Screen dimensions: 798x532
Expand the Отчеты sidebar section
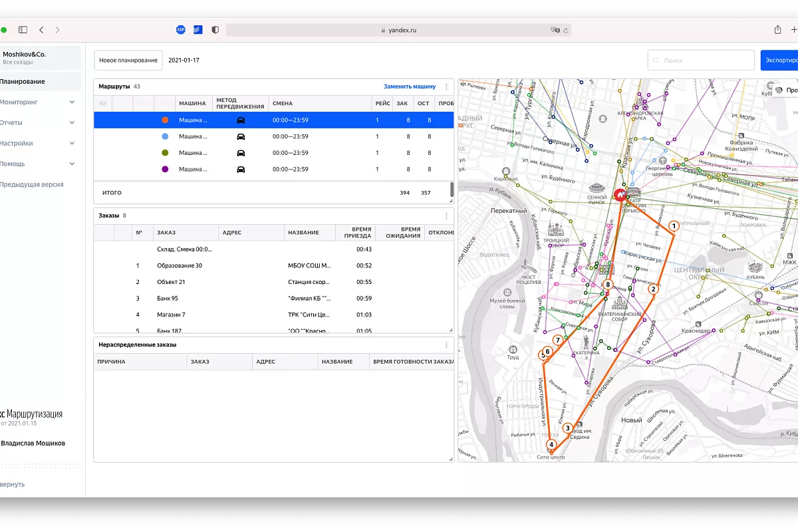[72, 123]
